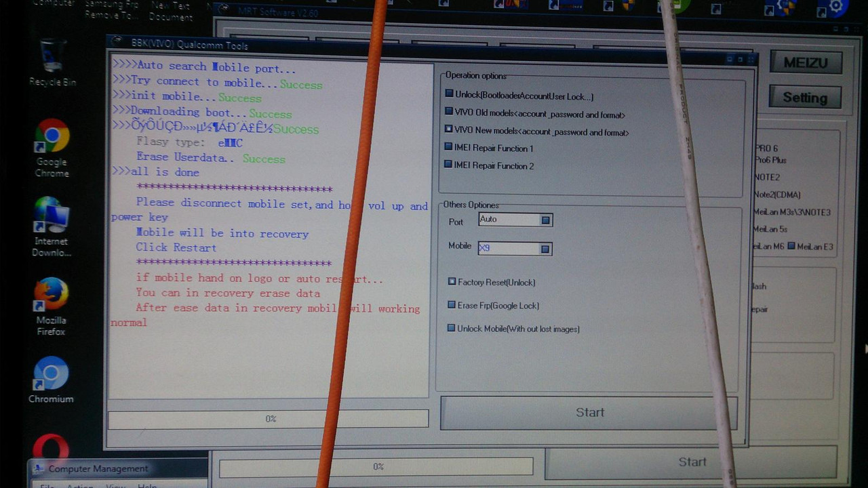Click the 'all is done' log line

(155, 172)
